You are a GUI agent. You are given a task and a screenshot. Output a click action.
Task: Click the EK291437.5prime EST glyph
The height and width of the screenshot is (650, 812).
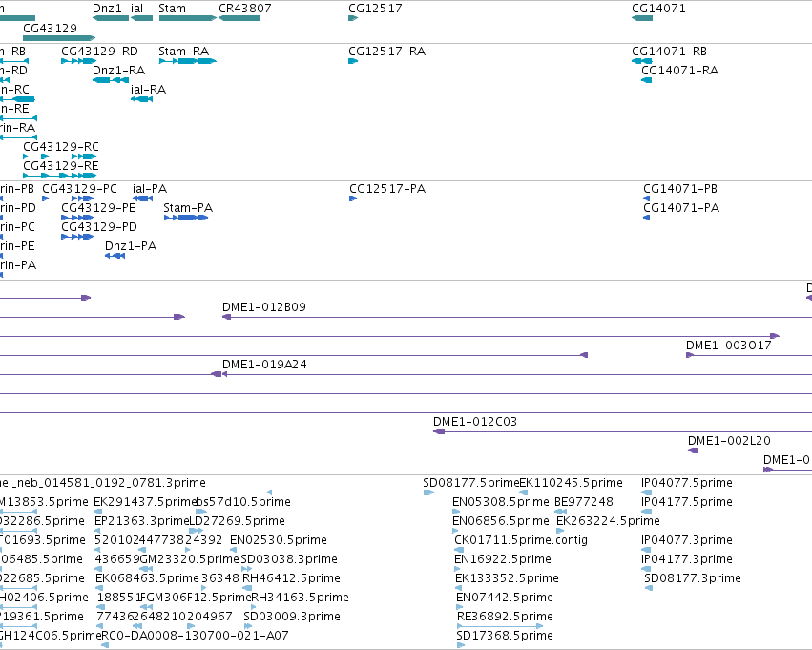click(98, 512)
